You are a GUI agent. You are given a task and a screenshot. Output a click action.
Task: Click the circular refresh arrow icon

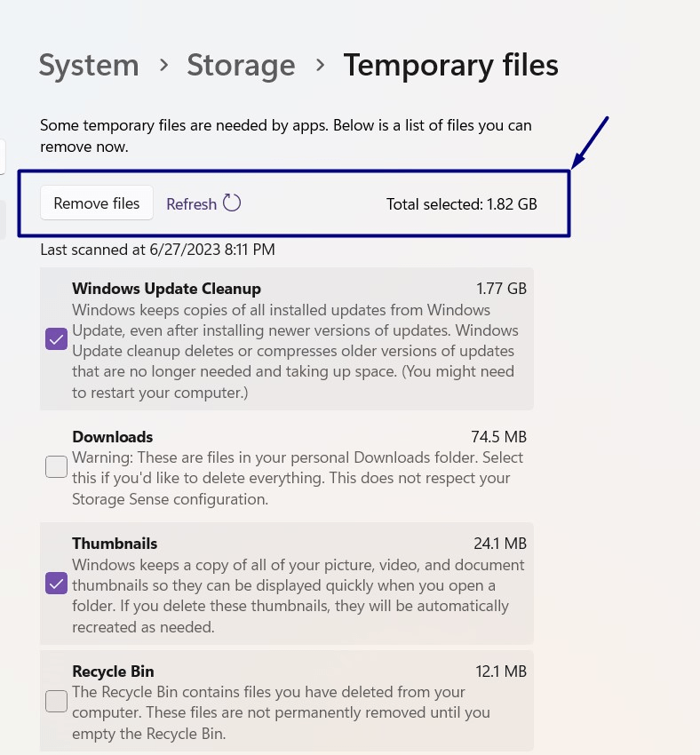(232, 203)
